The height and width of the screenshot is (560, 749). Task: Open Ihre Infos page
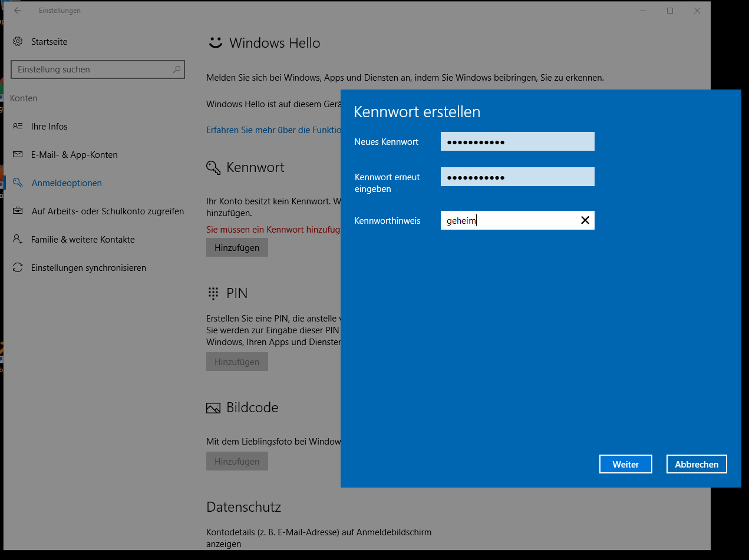[x=50, y=127]
